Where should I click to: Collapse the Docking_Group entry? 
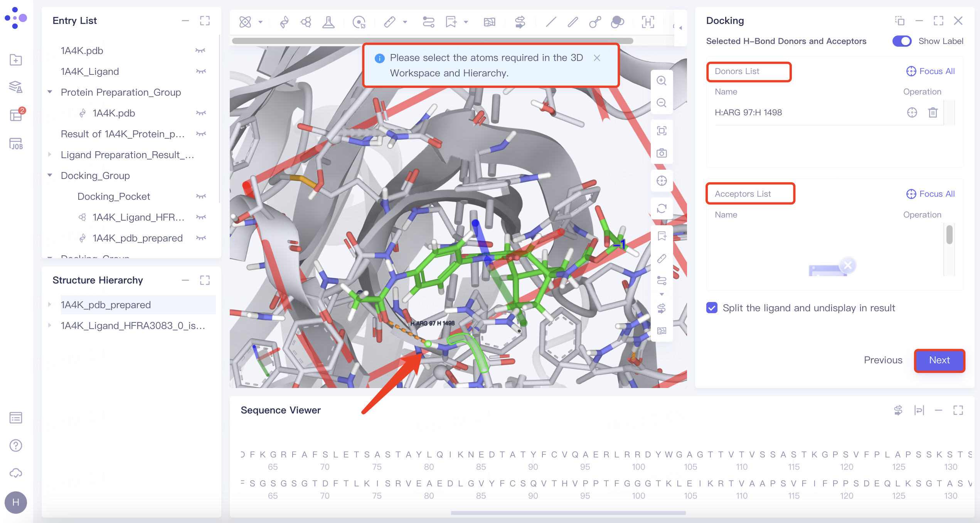pyautogui.click(x=50, y=175)
